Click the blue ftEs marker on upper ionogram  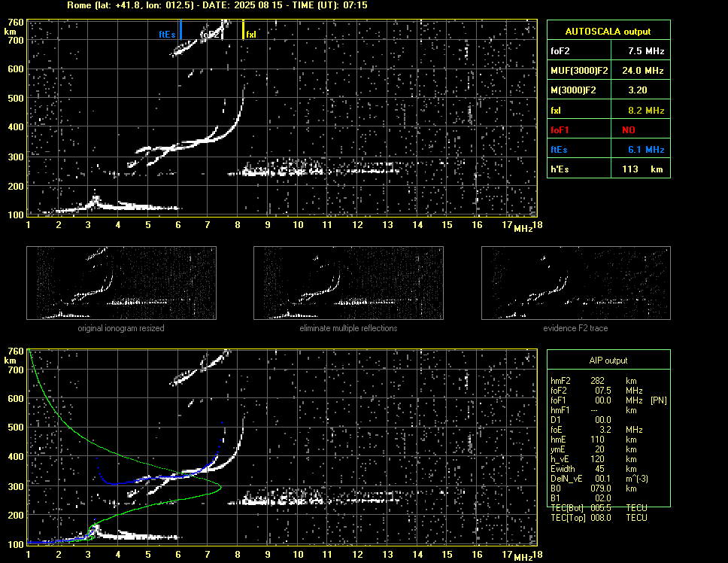(x=180, y=29)
